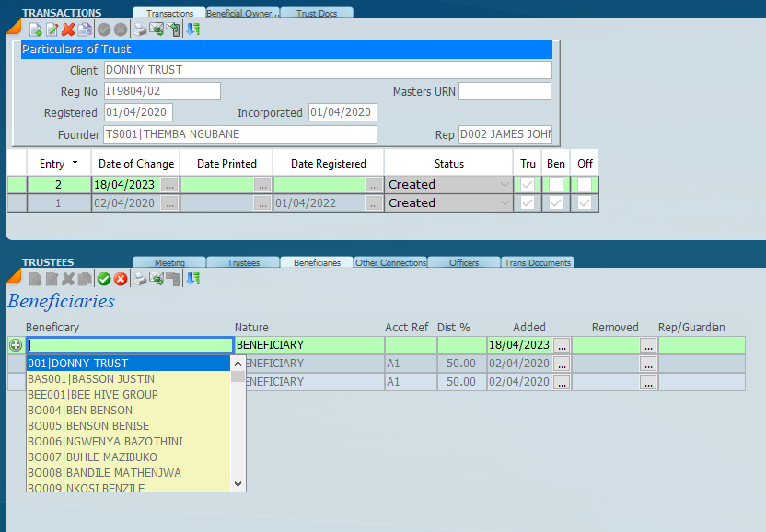Toggle the Ben checkbox for entry 2

point(556,184)
